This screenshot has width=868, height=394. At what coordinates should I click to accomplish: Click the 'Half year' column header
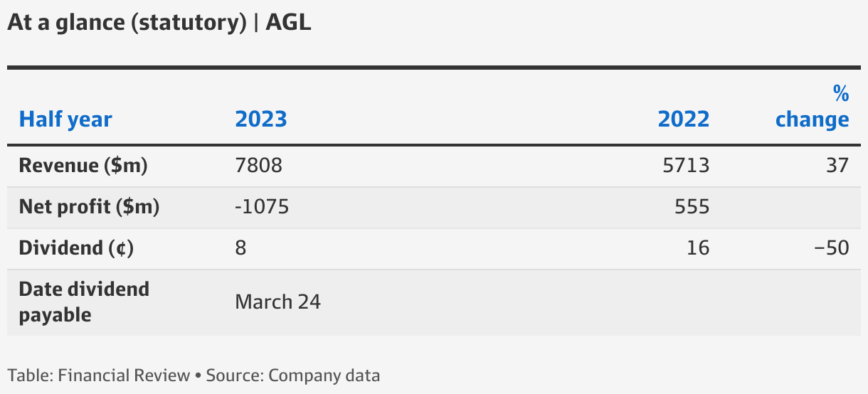(65, 119)
